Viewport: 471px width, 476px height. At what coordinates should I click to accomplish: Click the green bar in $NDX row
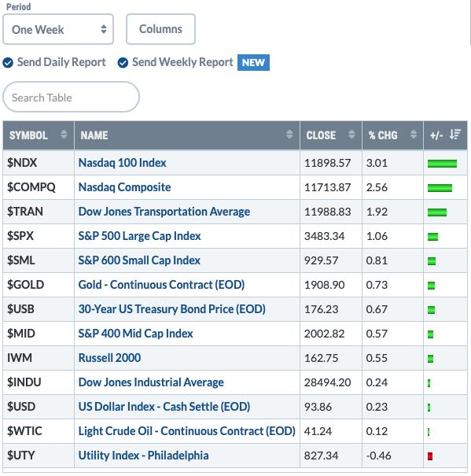442,164
